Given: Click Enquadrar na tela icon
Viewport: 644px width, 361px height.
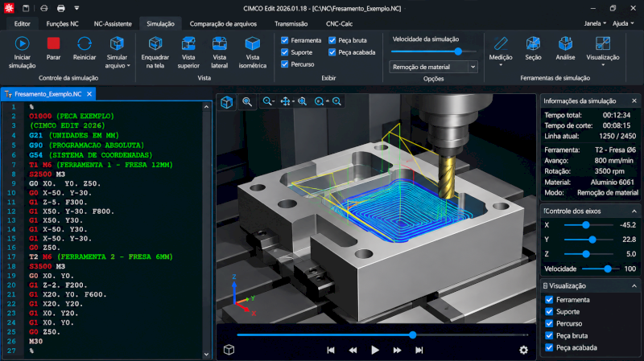Looking at the screenshot, I should point(155,43).
